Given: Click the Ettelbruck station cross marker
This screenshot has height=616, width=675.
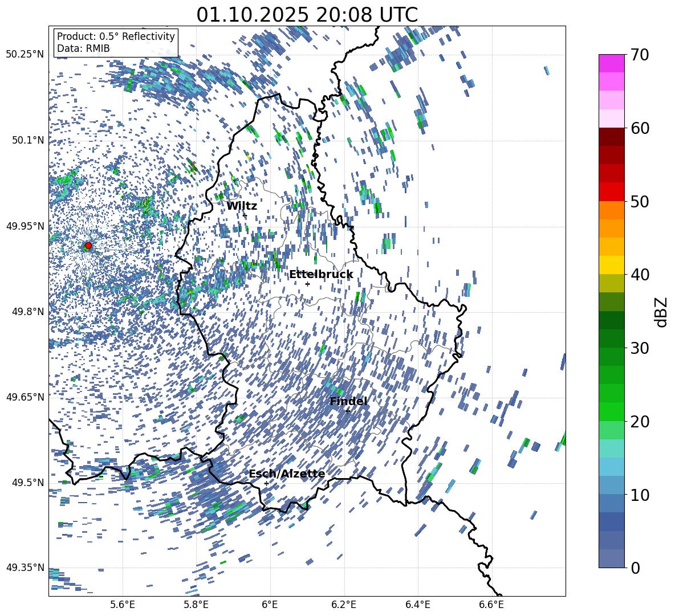Looking at the screenshot, I should 307,284.
